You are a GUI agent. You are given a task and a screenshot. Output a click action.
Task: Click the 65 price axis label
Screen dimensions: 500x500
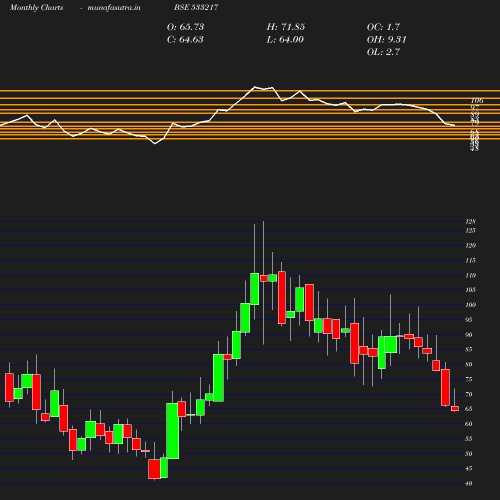tap(468, 409)
